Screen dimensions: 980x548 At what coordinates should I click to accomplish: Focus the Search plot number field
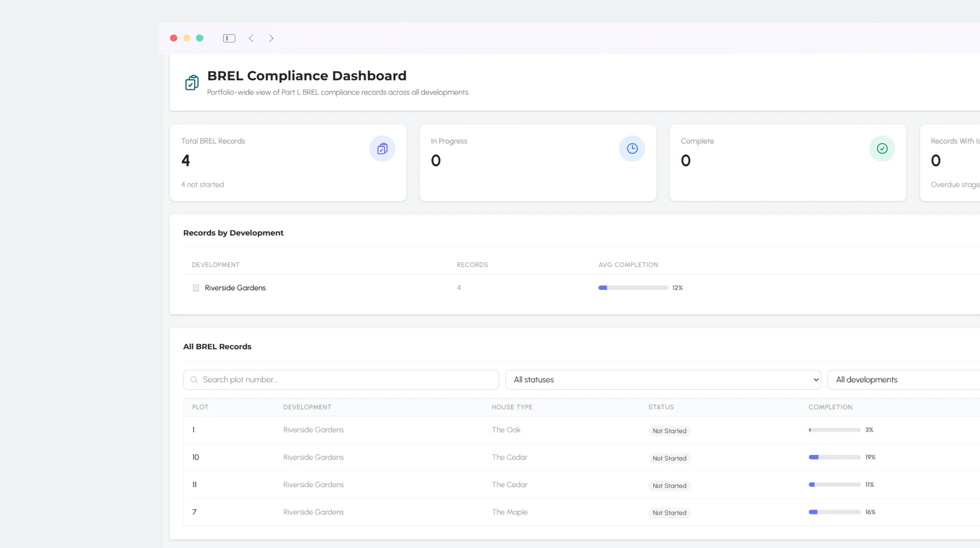340,380
